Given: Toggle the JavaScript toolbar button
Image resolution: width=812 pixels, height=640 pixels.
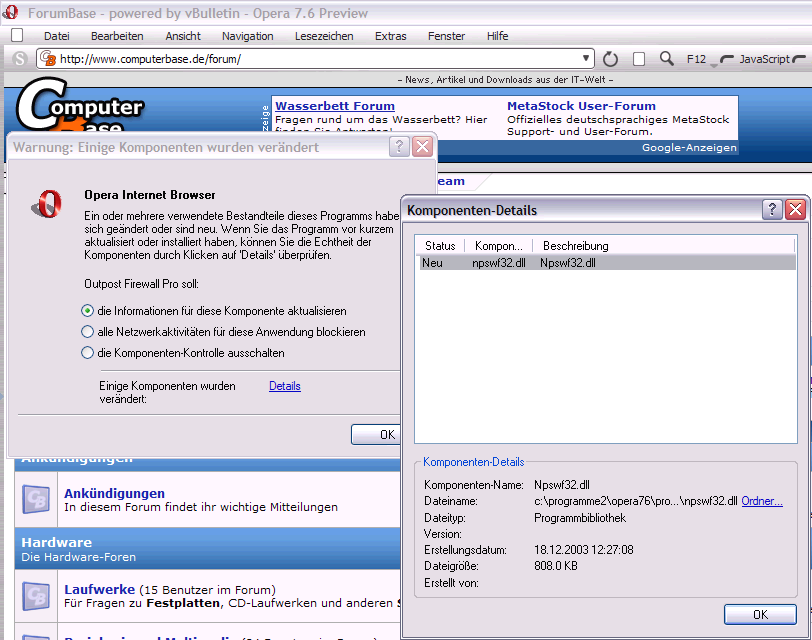Looking at the screenshot, I should [763, 59].
